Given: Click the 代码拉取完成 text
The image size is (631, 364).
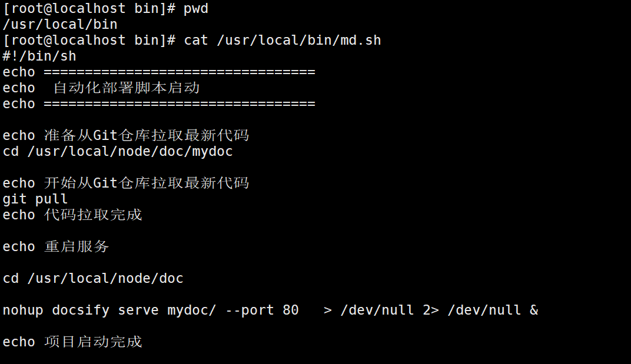Looking at the screenshot, I should coord(93,215).
